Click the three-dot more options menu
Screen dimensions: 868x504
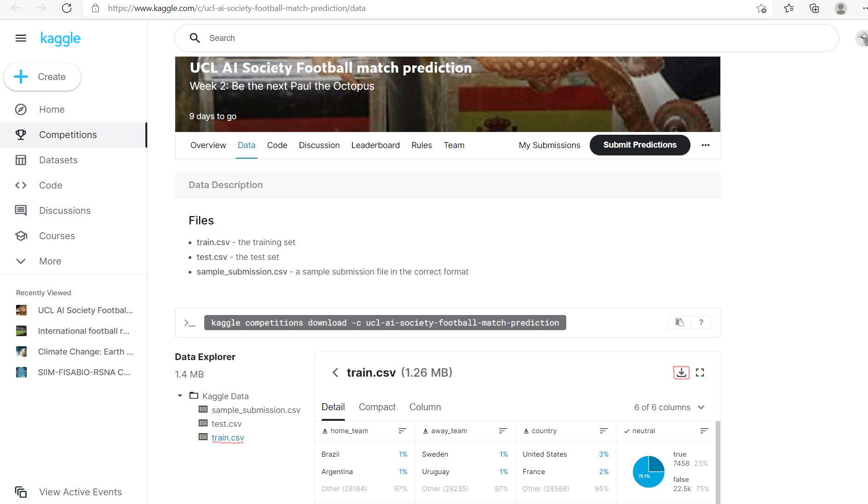point(706,145)
